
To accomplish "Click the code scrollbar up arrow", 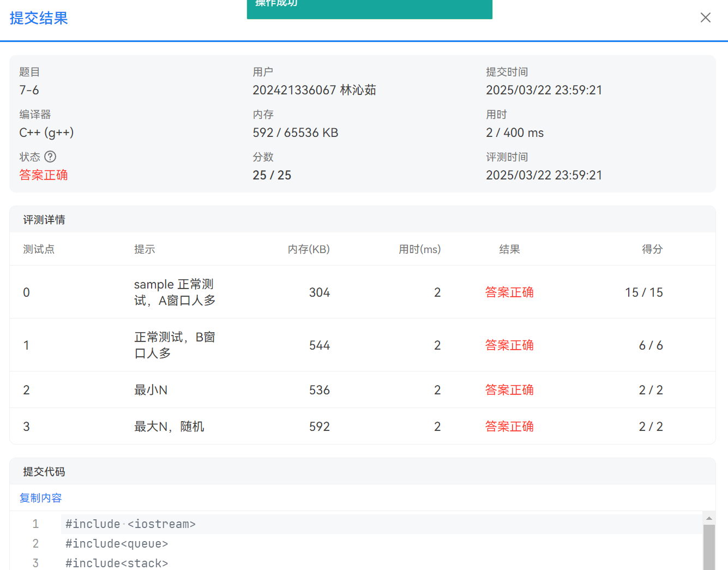I will (709, 518).
